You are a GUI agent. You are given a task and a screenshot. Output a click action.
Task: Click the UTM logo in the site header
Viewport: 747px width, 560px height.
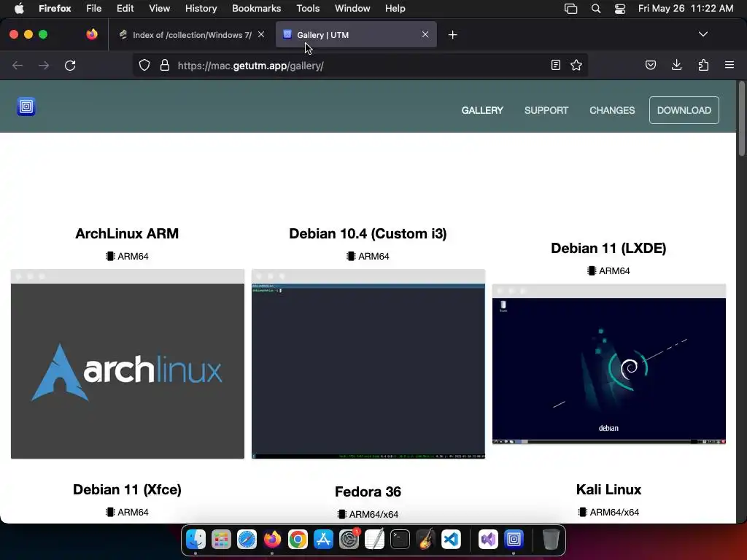click(26, 106)
